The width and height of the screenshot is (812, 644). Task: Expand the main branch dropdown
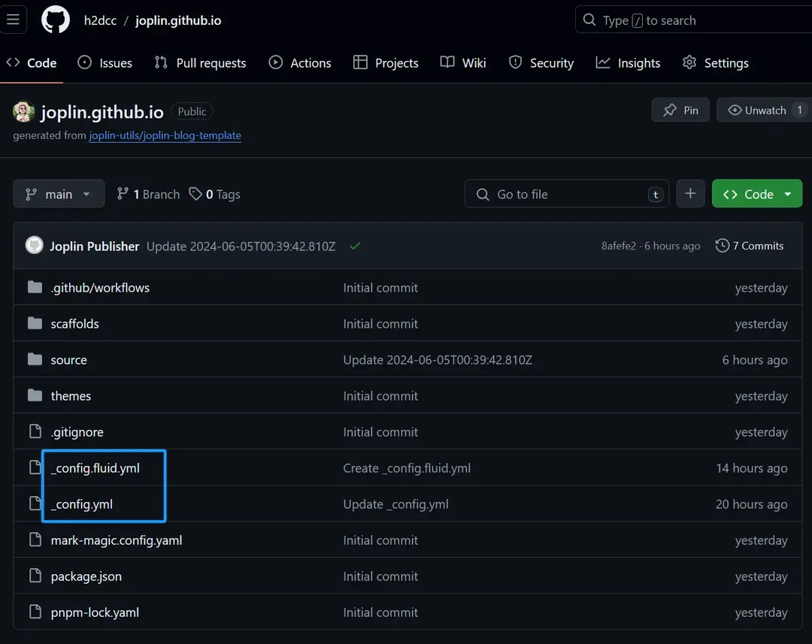pos(59,194)
